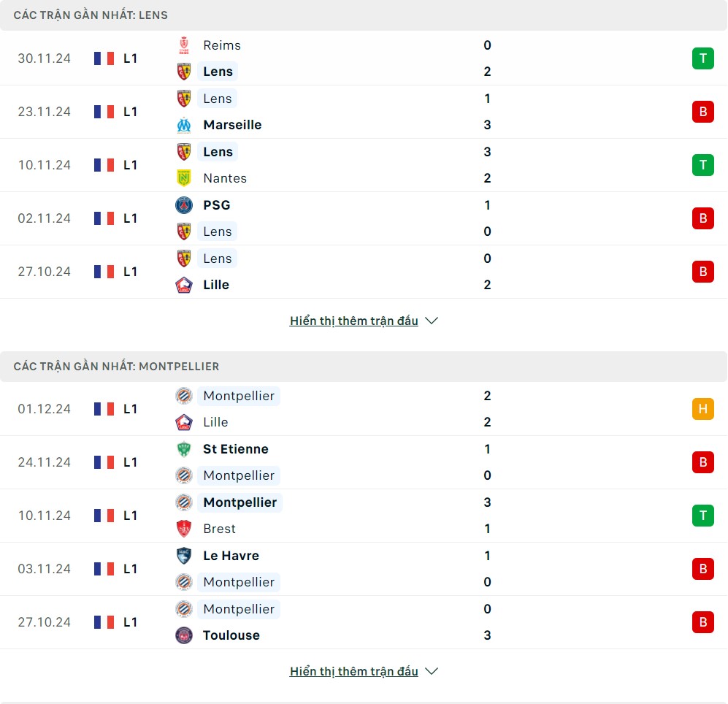The image size is (728, 704).
Task: Click the Le Havre club badge
Action: (184, 556)
